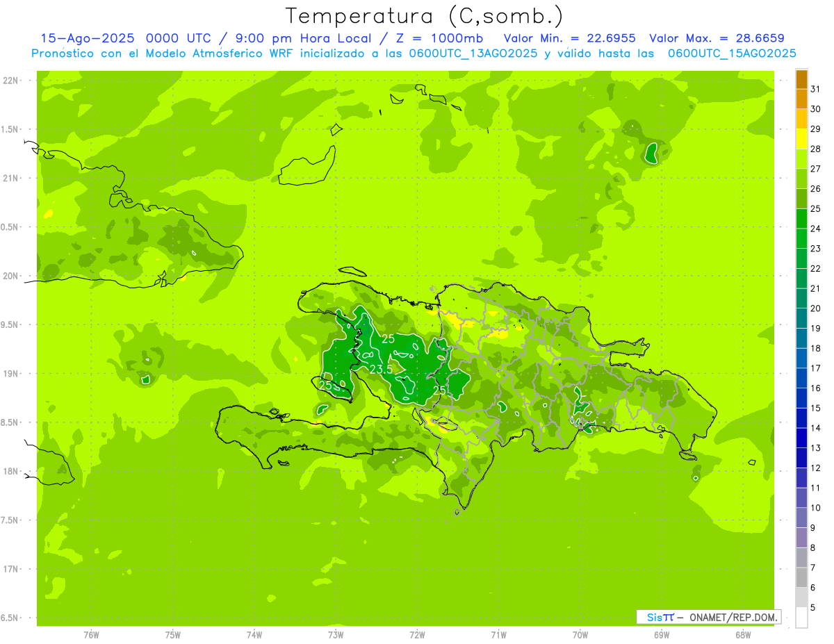Click the "69W" longitude label

tap(662, 635)
